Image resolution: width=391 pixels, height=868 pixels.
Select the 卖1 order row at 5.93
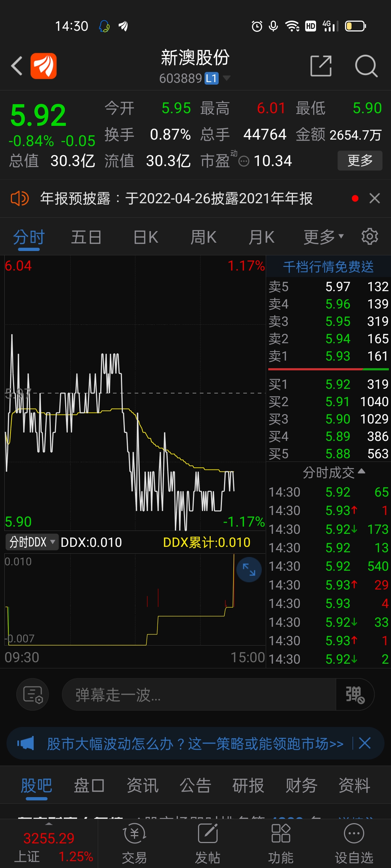click(x=328, y=356)
